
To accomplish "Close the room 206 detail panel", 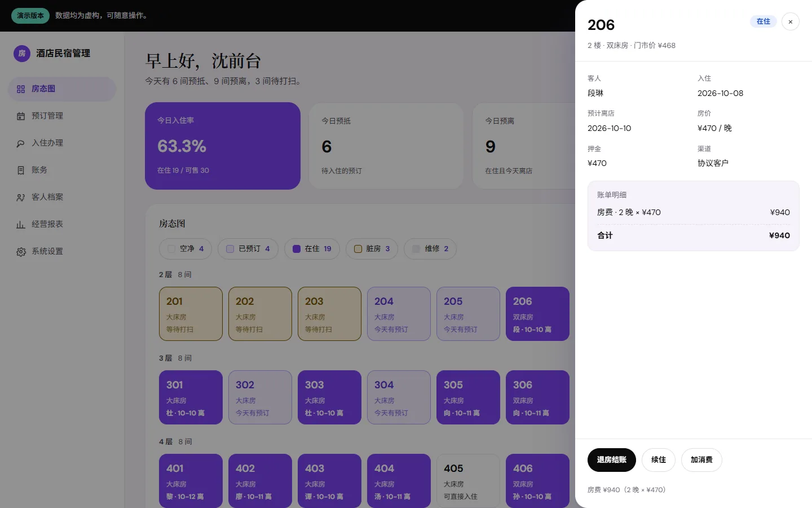I will tap(790, 21).
